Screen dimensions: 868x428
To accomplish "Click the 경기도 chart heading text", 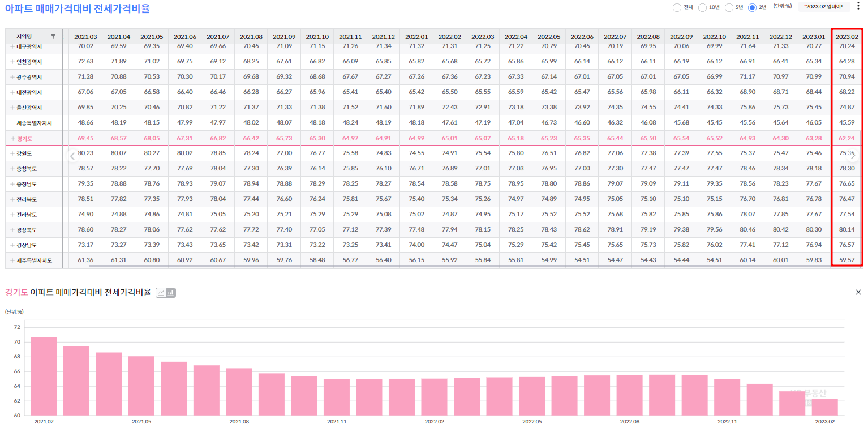I will (x=78, y=293).
